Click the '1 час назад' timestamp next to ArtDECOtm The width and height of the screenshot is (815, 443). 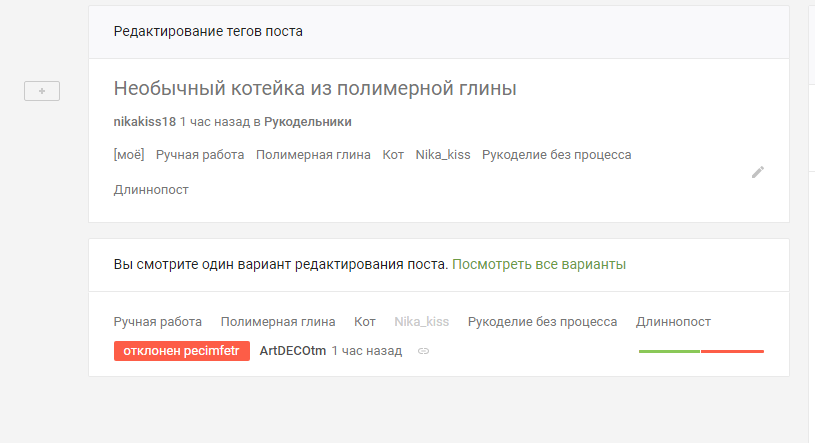(x=366, y=351)
